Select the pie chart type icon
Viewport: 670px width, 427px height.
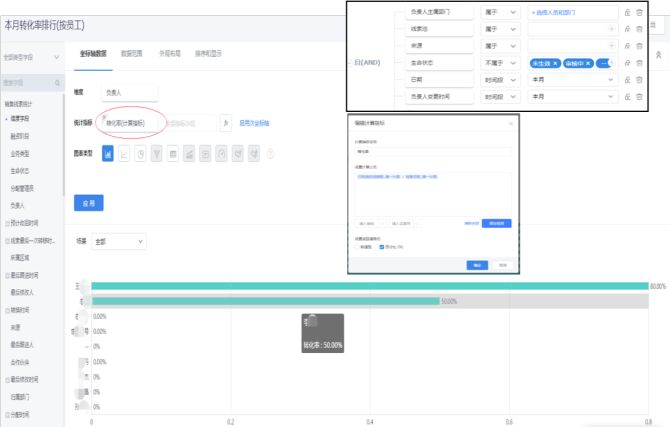coord(140,153)
